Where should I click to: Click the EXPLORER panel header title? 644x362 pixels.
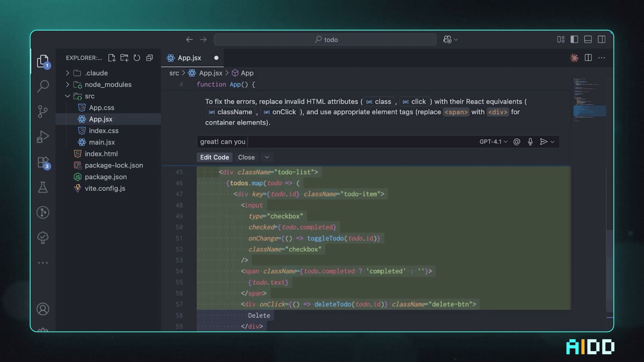coord(84,58)
